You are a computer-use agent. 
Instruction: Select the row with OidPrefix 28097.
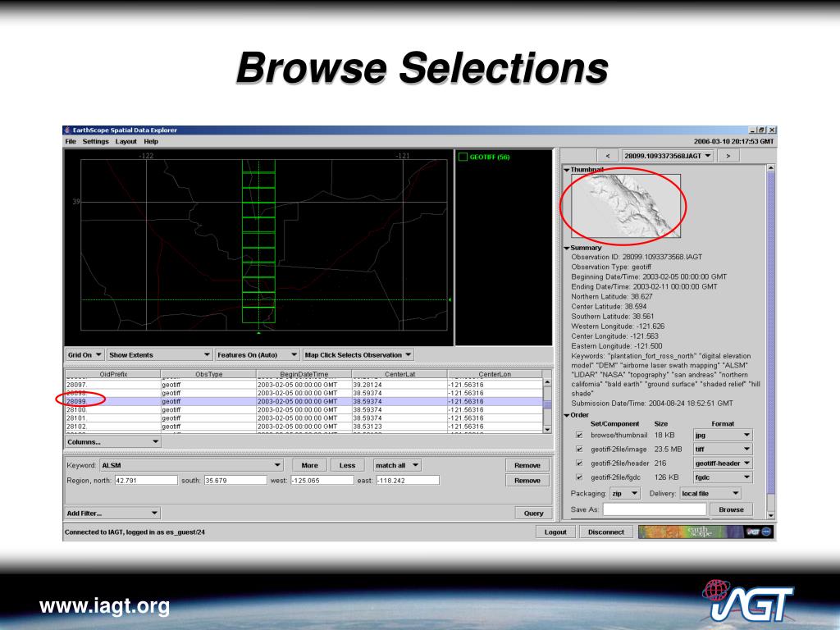click(304, 385)
